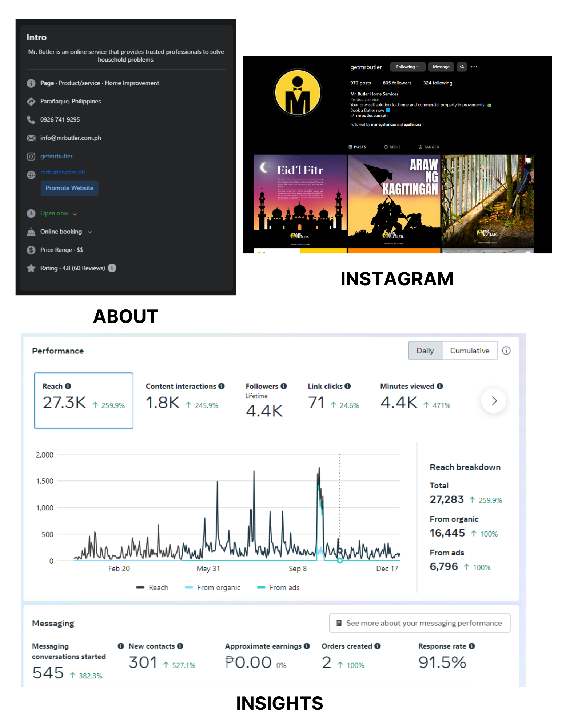Open the mrbutler.com.ph link in Instagram bio
The image size is (562, 728).
point(372,116)
